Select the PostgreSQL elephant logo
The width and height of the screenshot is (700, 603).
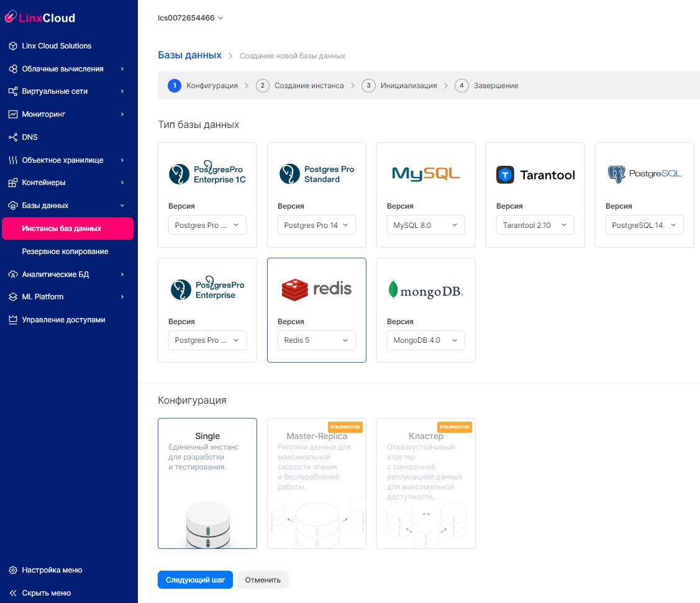click(644, 174)
